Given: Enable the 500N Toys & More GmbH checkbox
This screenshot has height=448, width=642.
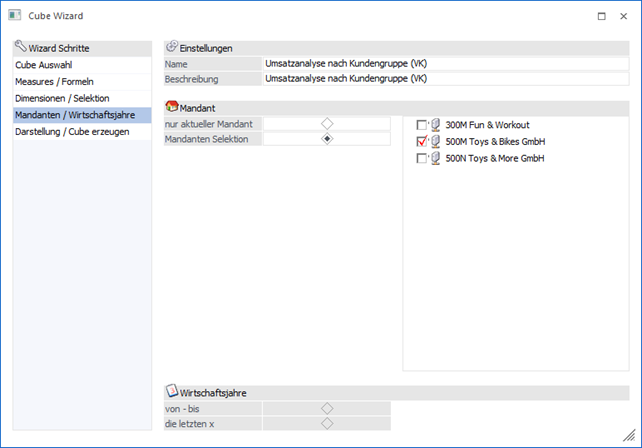Looking at the screenshot, I should pos(421,158).
